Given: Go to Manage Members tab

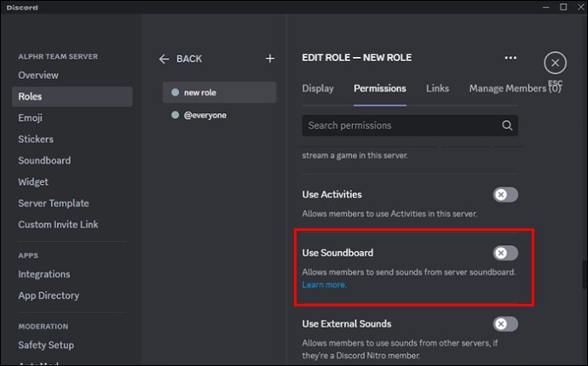Looking at the screenshot, I should (515, 89).
